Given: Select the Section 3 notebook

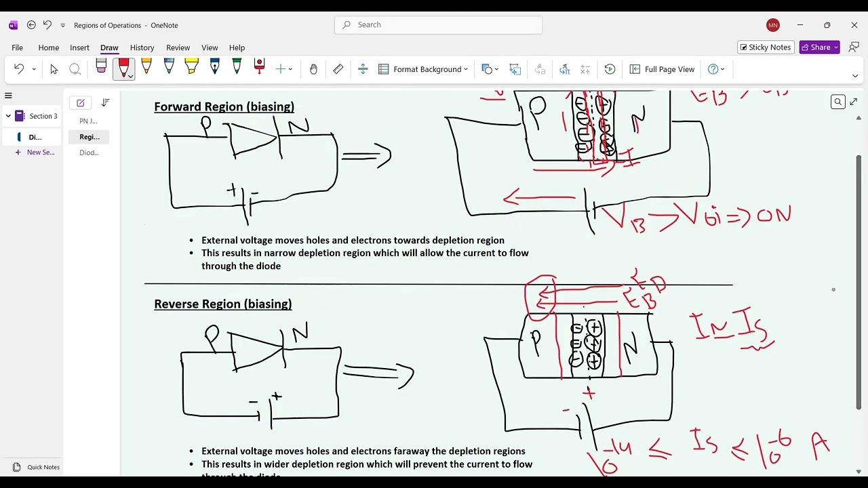Looking at the screenshot, I should [x=37, y=116].
